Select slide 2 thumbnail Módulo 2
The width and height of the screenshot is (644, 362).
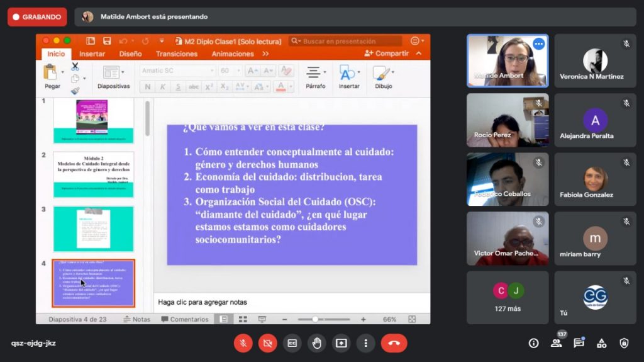click(x=93, y=174)
